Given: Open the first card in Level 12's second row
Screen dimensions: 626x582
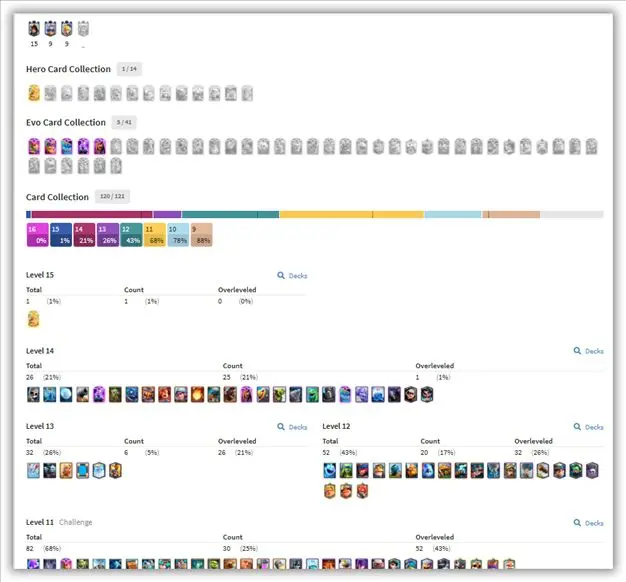Looking at the screenshot, I should (x=330, y=491).
